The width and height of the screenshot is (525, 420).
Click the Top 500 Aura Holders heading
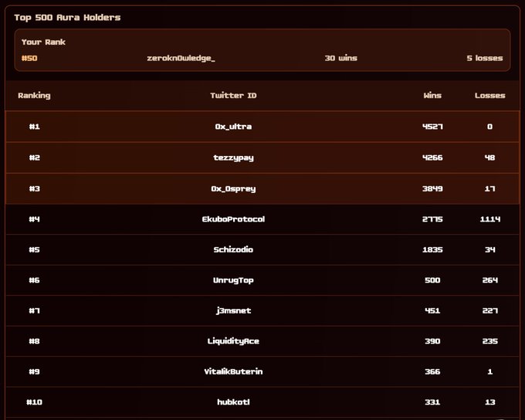click(67, 18)
